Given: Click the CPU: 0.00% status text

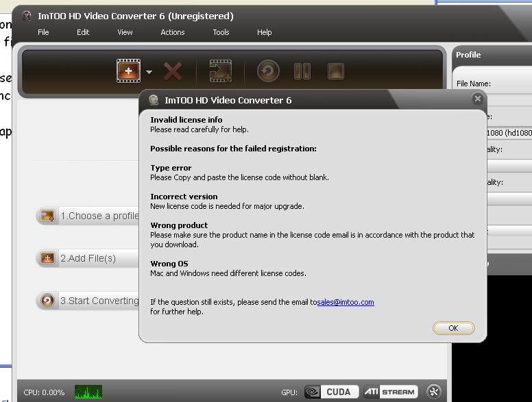Looking at the screenshot, I should [44, 392].
